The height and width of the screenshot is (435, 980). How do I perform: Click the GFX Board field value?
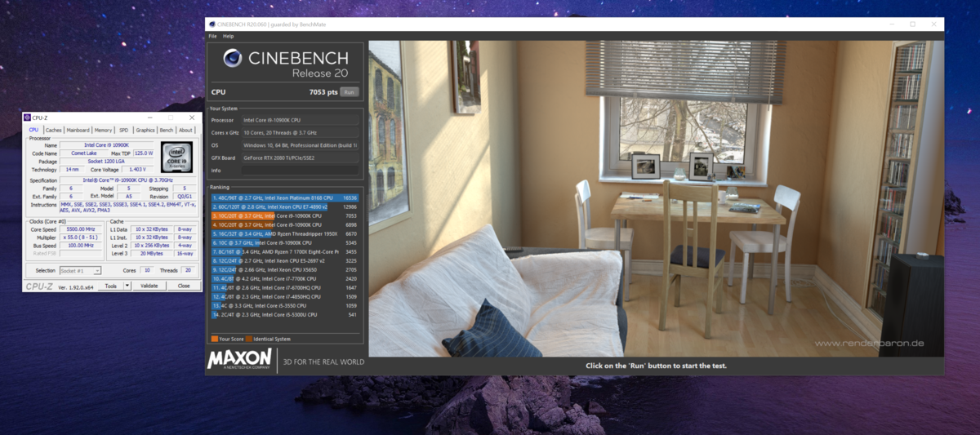click(300, 158)
